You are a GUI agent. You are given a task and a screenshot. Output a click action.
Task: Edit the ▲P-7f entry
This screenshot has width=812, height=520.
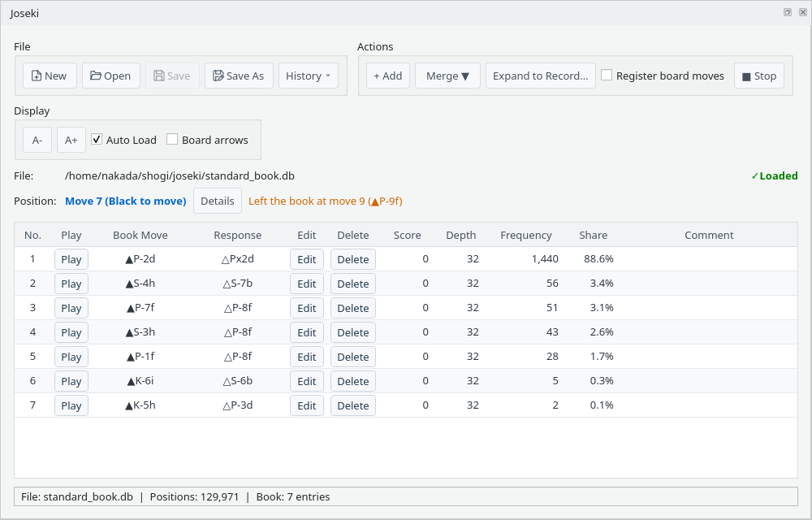click(x=307, y=308)
